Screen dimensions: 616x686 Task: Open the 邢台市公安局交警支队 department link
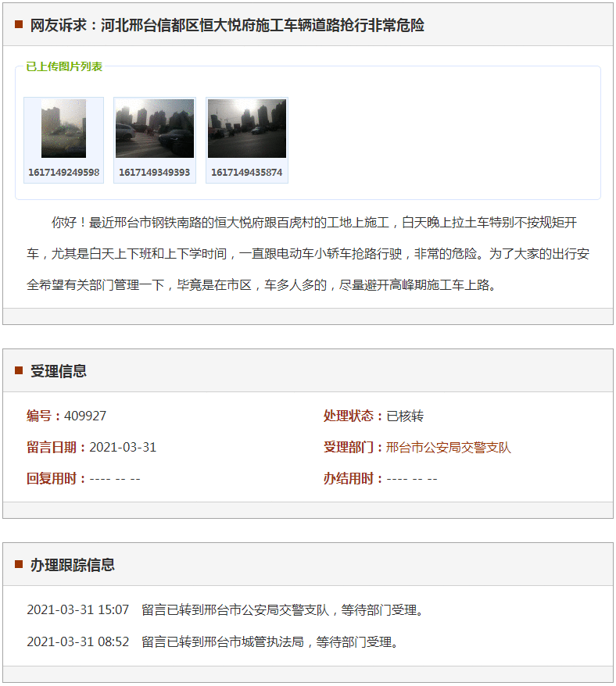(448, 448)
